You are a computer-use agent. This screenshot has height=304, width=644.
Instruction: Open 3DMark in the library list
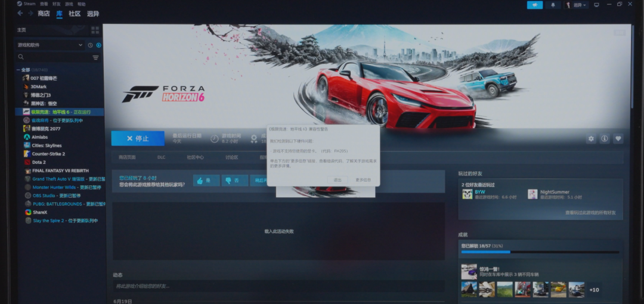tap(39, 86)
